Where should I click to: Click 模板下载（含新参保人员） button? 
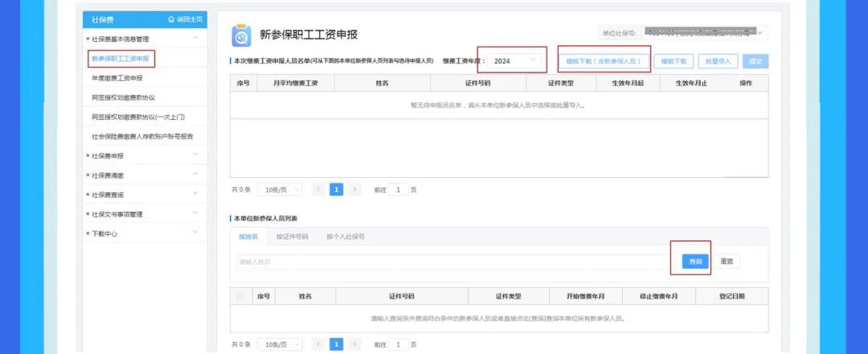tap(604, 61)
